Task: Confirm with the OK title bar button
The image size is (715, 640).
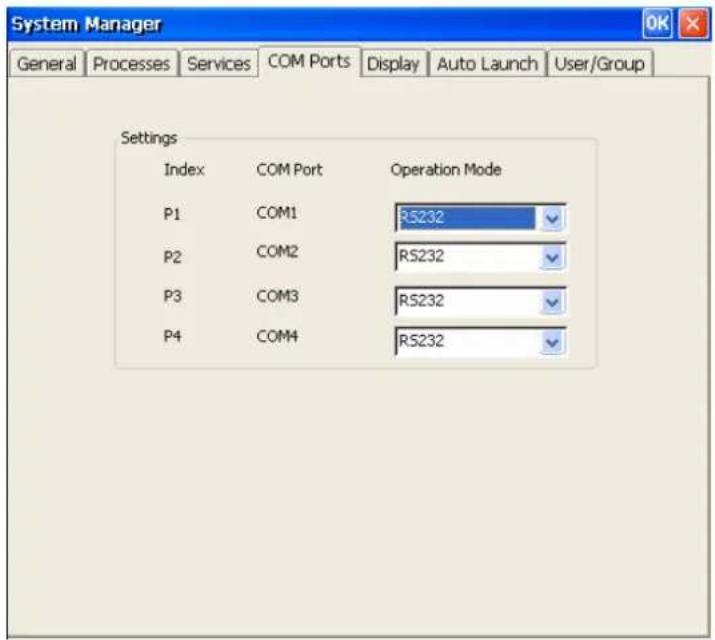Action: point(657,23)
